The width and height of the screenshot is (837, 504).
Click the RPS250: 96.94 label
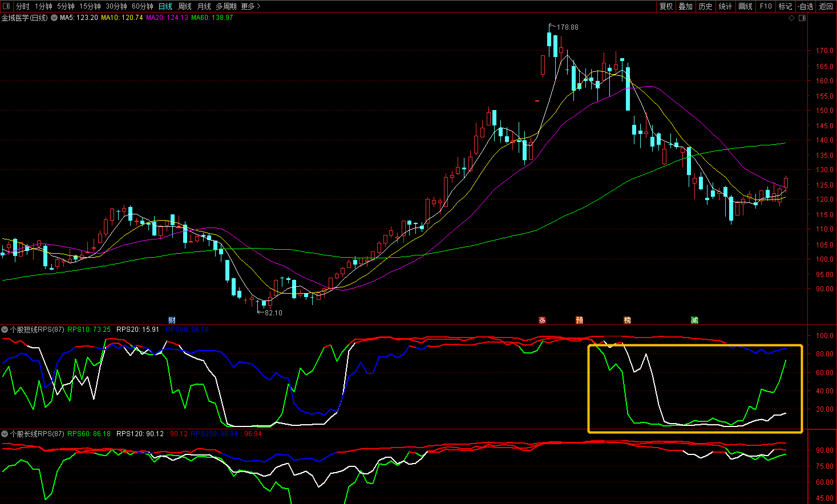pyautogui.click(x=215, y=434)
